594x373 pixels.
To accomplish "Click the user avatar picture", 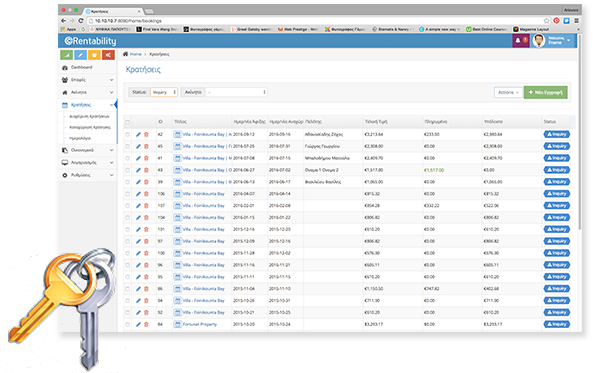I will 538,41.
